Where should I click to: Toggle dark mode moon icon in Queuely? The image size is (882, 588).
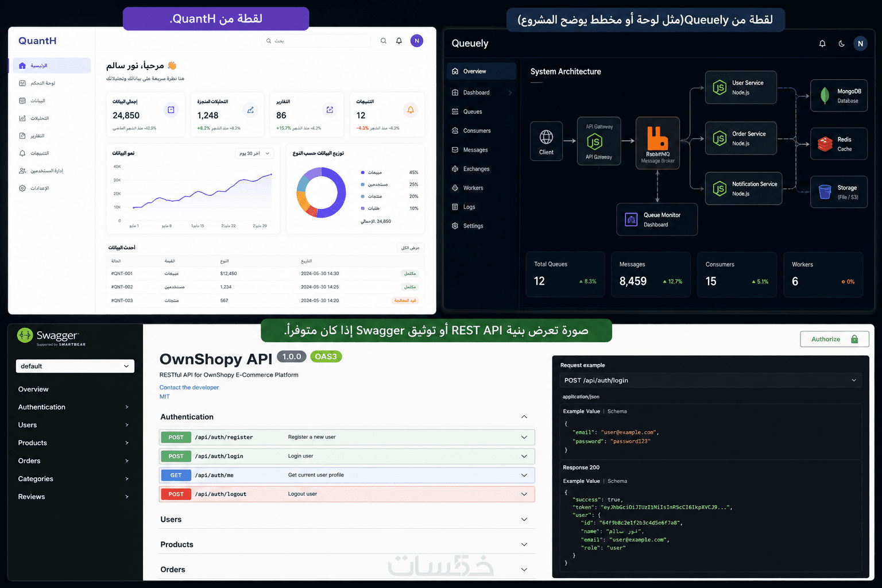pyautogui.click(x=841, y=44)
